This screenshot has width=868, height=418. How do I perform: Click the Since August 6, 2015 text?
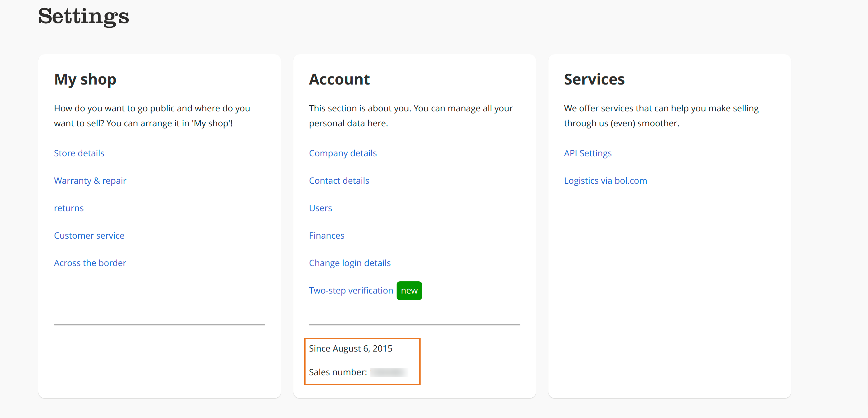[x=350, y=348]
